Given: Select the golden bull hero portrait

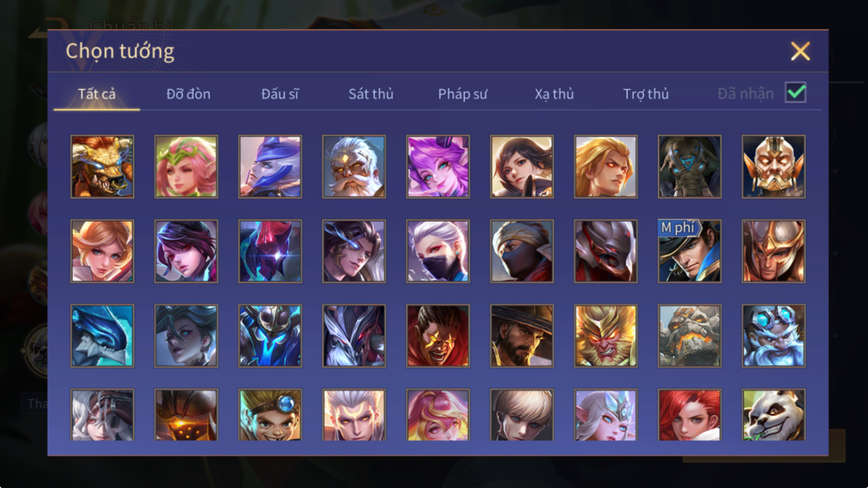Looking at the screenshot, I should [x=102, y=167].
